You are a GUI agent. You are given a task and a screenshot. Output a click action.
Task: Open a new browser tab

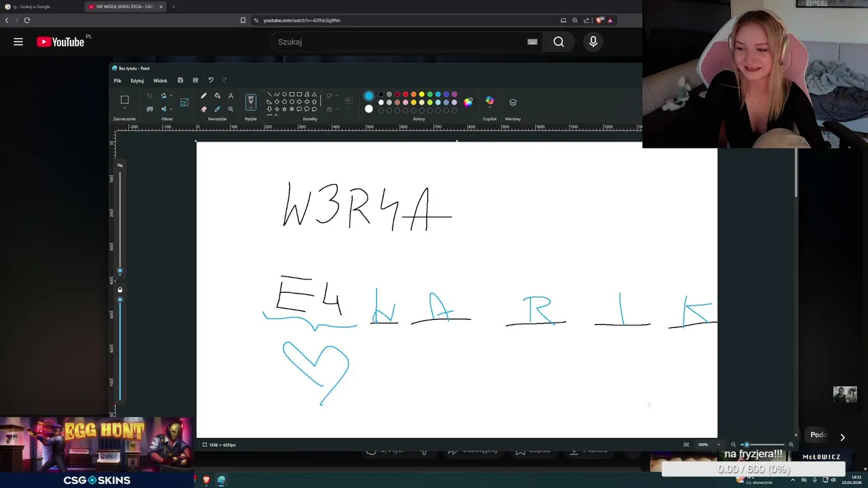173,7
